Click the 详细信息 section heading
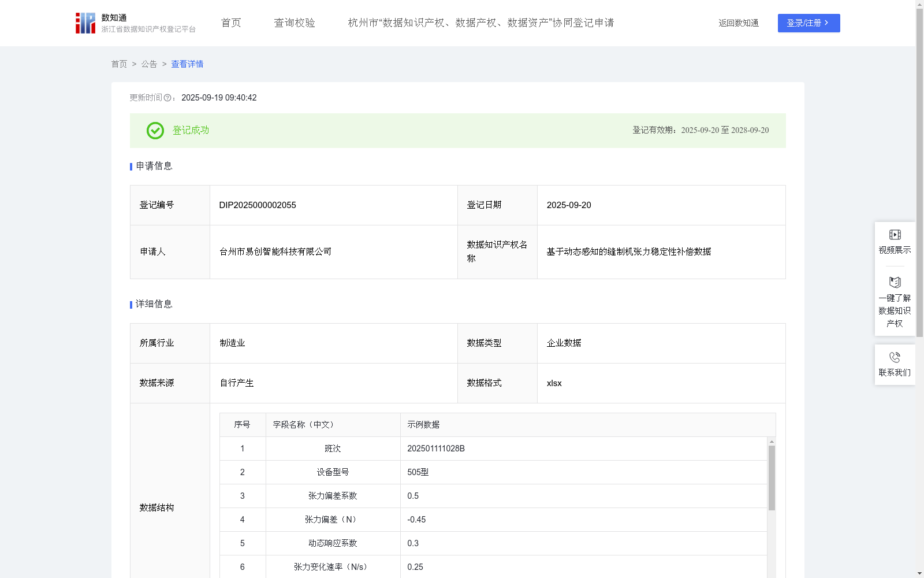The height and width of the screenshot is (578, 924). (154, 305)
